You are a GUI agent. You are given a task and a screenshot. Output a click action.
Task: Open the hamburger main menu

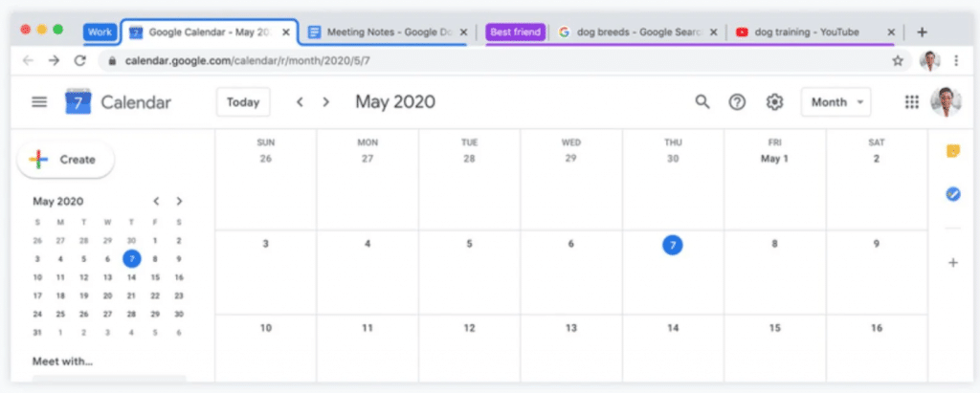[39, 102]
